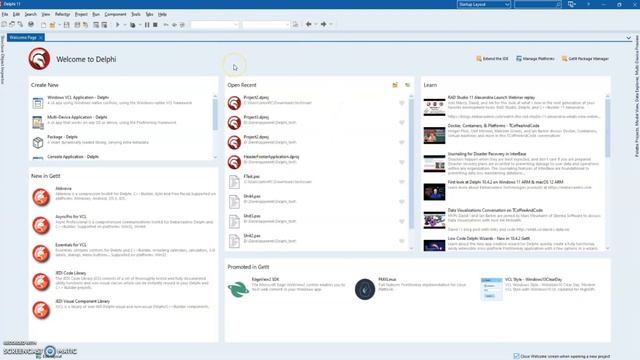
Task: Click the title bar search input field
Action: pyautogui.click(x=538, y=4)
